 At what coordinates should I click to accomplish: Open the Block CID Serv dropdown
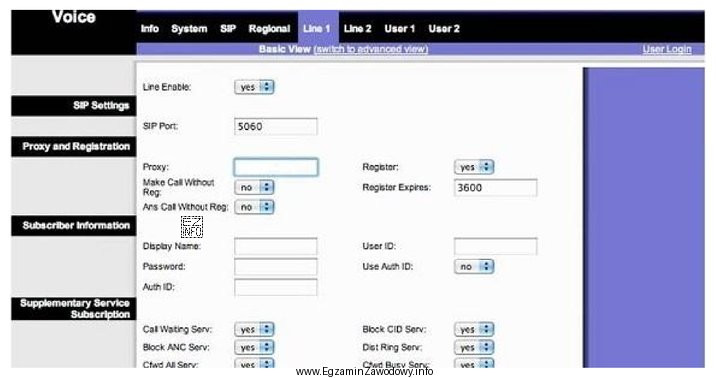click(x=474, y=329)
